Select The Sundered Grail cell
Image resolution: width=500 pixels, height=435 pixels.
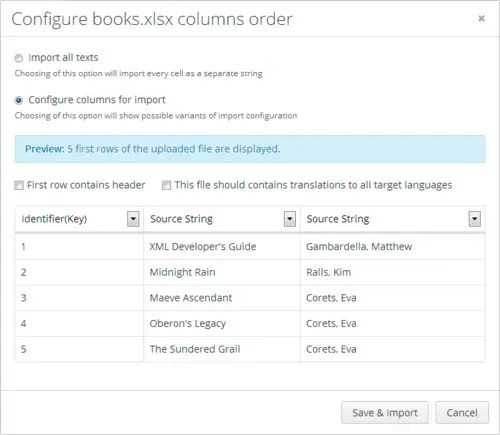[222, 349]
